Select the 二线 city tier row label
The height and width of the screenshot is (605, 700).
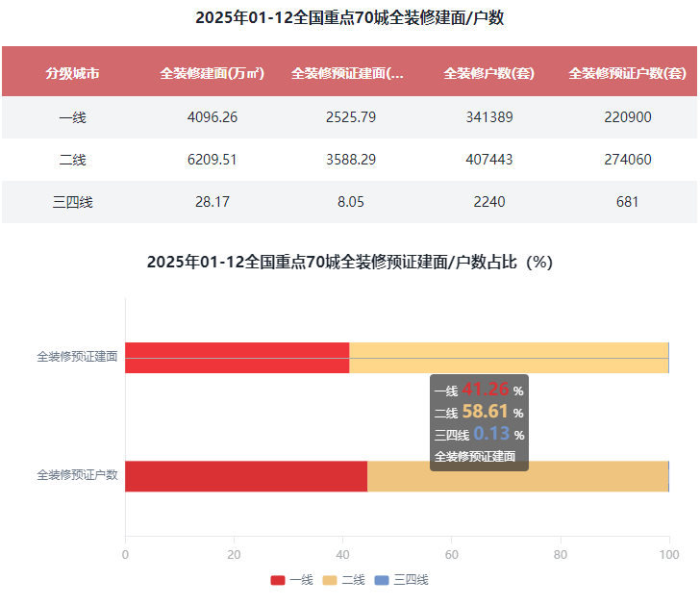click(72, 160)
